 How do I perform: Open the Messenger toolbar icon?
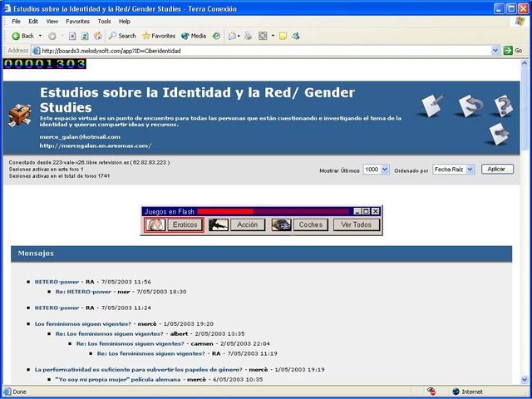coord(296,36)
